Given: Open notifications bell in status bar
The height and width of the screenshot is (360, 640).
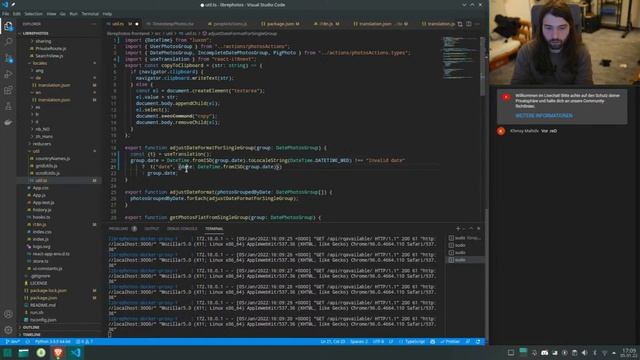Looking at the screenshot, I should coord(478,342).
